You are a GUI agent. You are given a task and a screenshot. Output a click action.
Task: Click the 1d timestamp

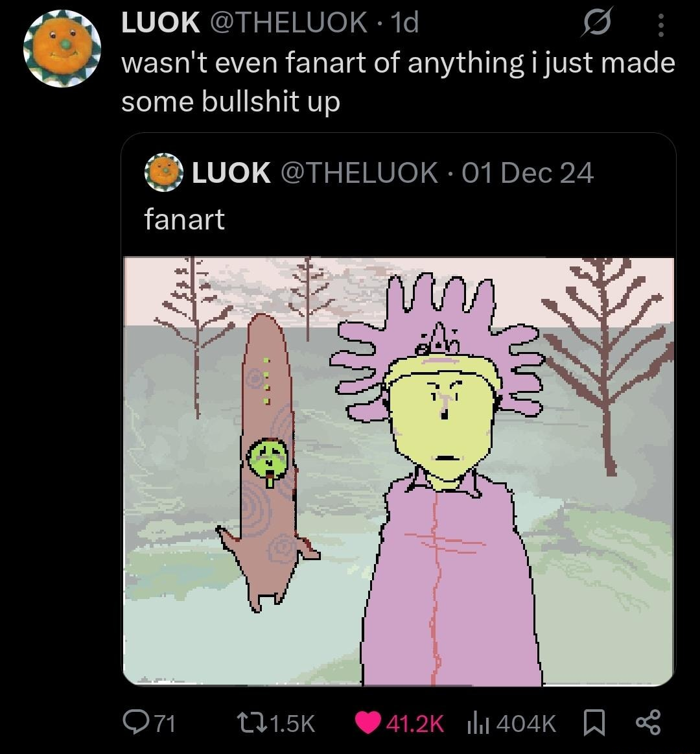pos(406,23)
